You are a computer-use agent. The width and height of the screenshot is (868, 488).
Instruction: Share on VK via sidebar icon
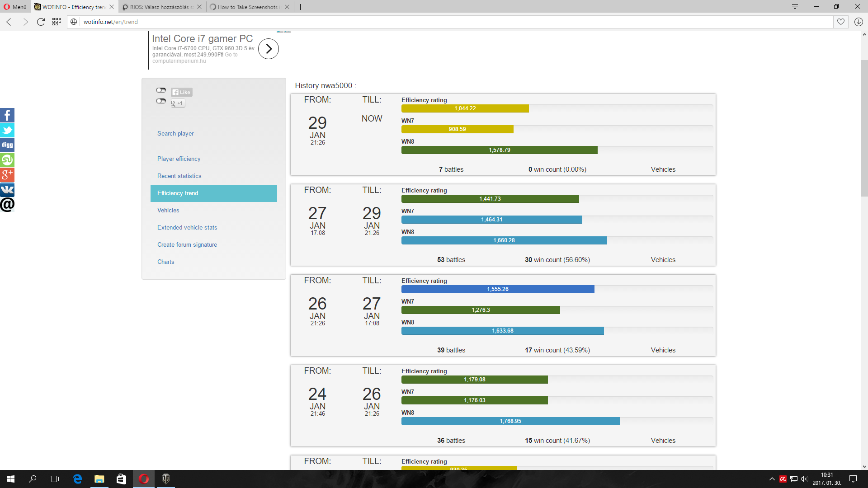coord(7,190)
